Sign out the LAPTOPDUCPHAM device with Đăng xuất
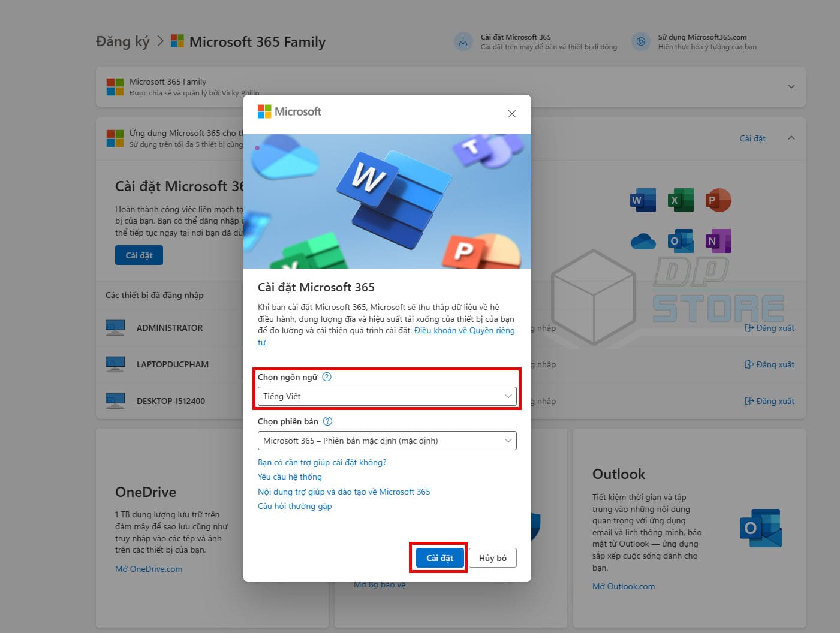This screenshot has width=840, height=633. point(770,364)
